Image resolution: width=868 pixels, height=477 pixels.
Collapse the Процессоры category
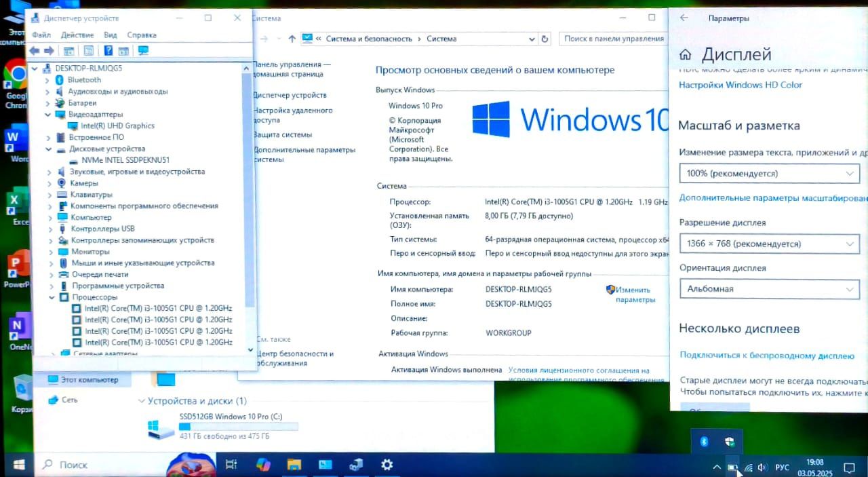pos(52,297)
